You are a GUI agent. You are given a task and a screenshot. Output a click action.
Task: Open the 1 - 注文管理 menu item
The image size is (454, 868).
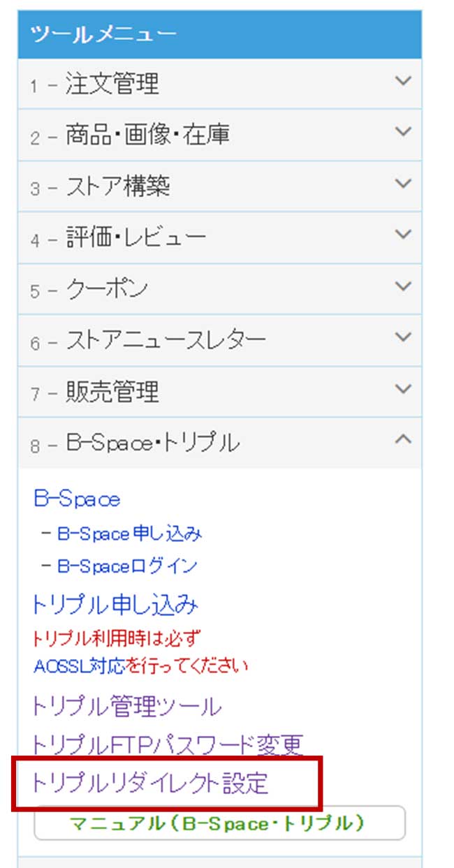(x=220, y=84)
